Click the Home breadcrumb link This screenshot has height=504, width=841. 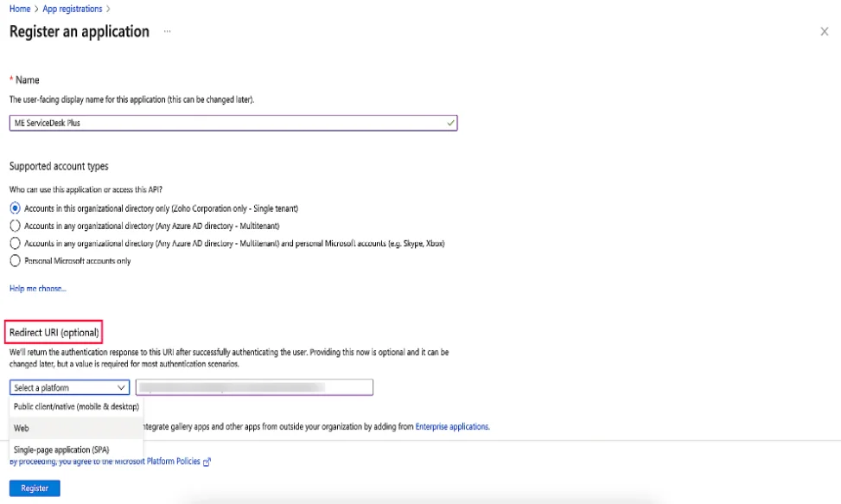pos(20,9)
